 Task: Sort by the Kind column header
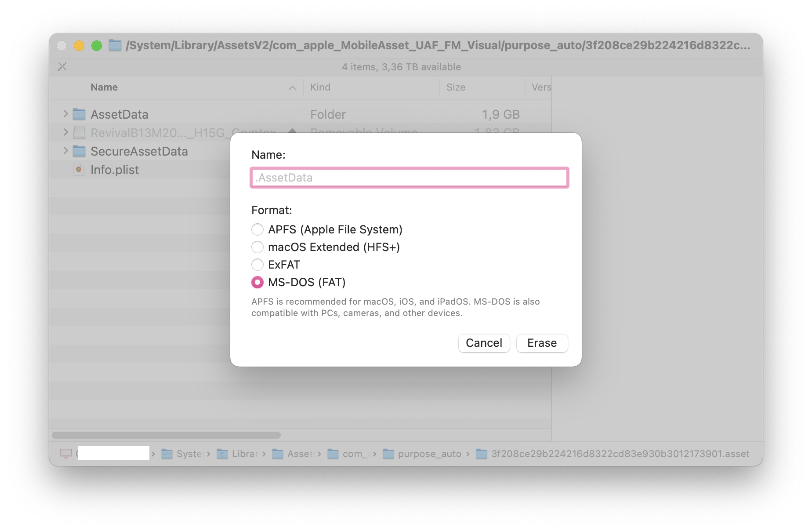[320, 87]
